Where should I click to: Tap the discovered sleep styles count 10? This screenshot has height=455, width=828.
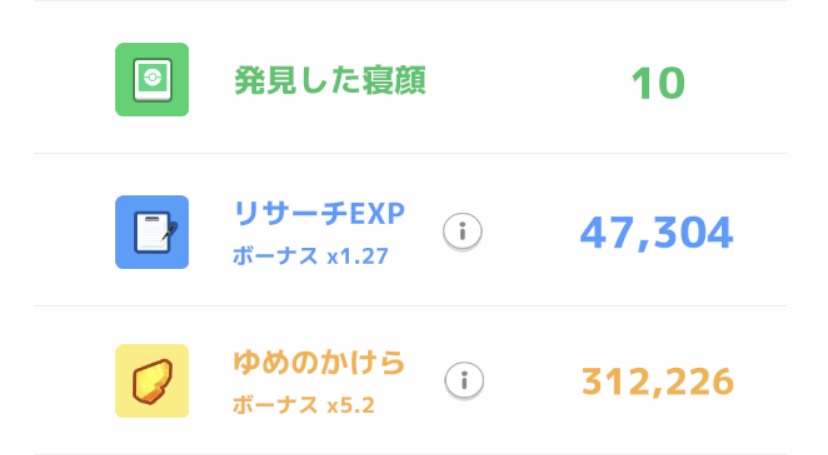[x=658, y=84]
